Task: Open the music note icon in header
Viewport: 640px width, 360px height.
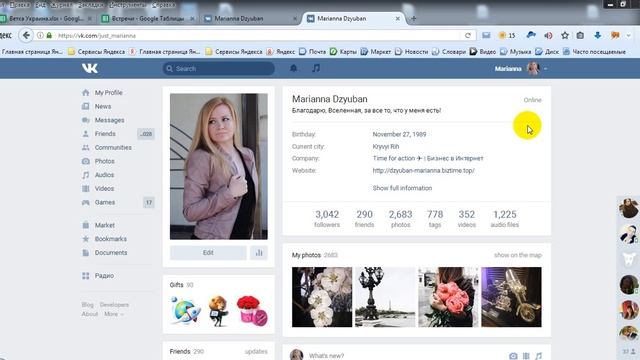Action: 316,69
